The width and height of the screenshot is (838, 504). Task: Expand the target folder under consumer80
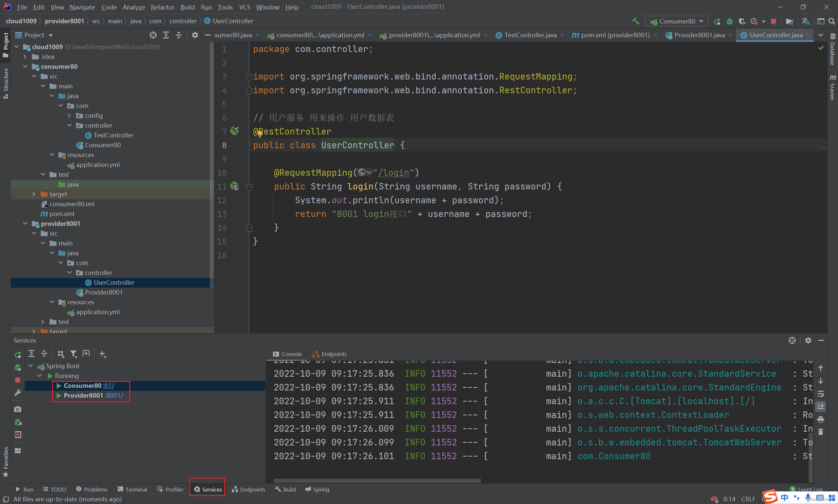point(34,194)
